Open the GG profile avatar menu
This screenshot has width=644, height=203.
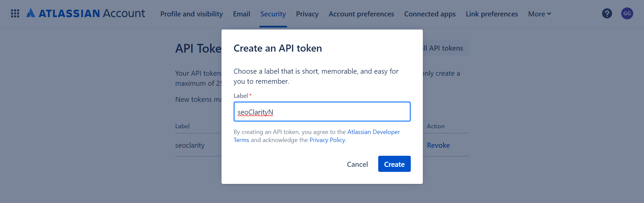[x=627, y=13]
